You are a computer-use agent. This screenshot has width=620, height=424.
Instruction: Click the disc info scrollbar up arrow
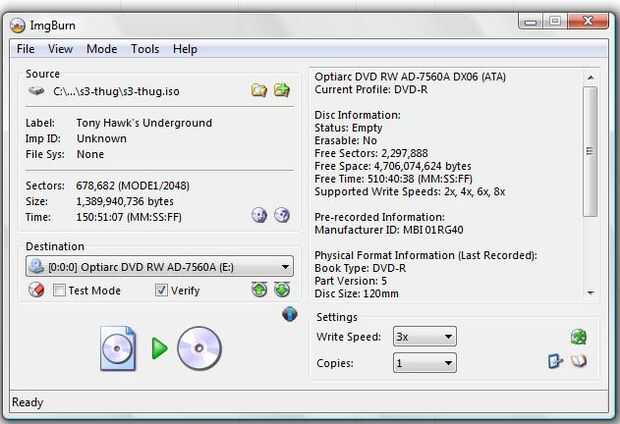590,78
